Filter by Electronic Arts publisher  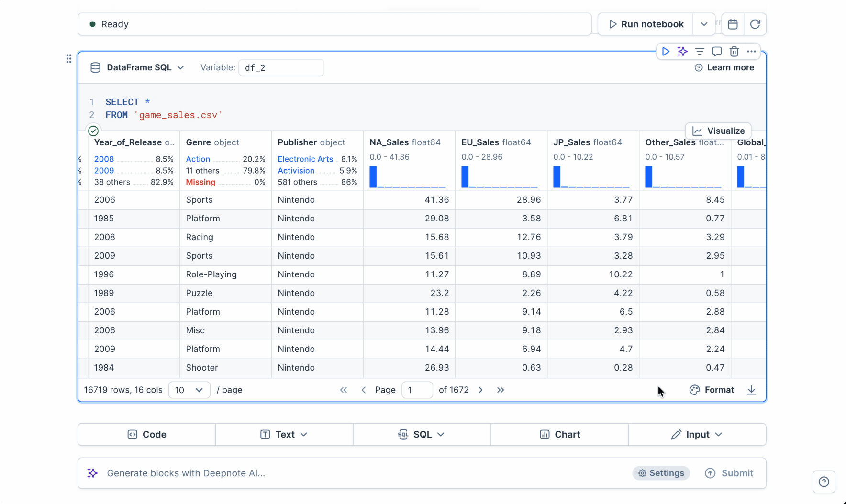(x=305, y=159)
